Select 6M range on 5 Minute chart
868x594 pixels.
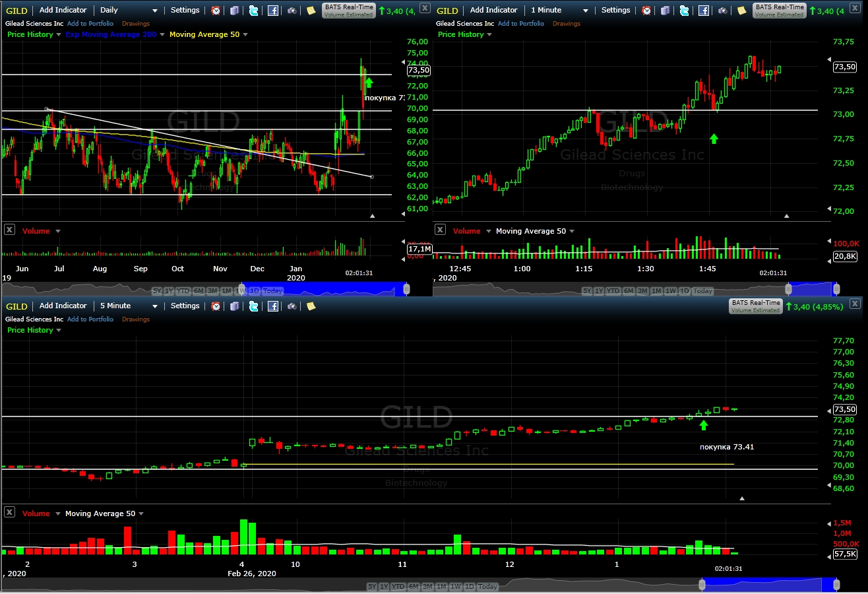click(414, 587)
